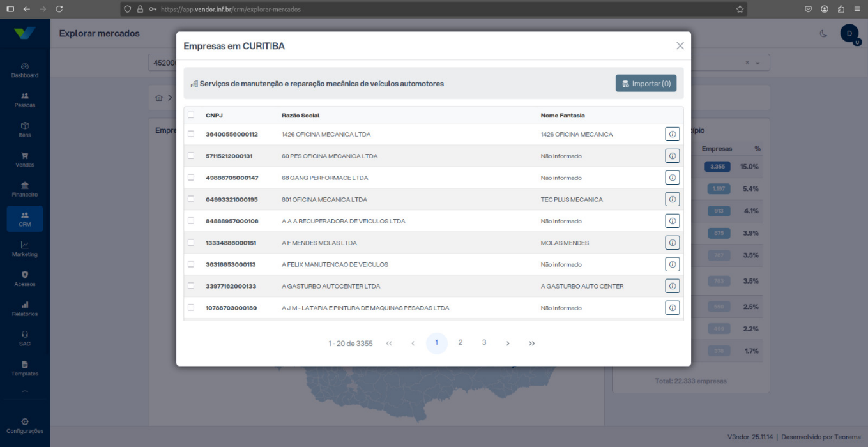Check row A GASTURBO AUTOCENTER LTDA

[x=191, y=286]
